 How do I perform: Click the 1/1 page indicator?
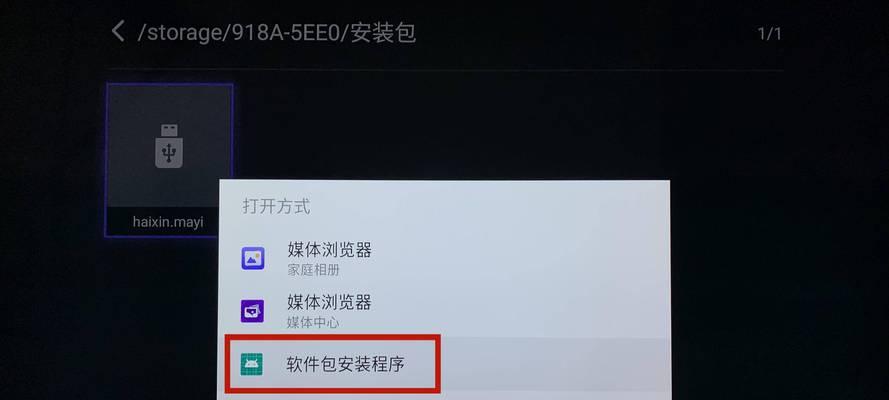[769, 34]
